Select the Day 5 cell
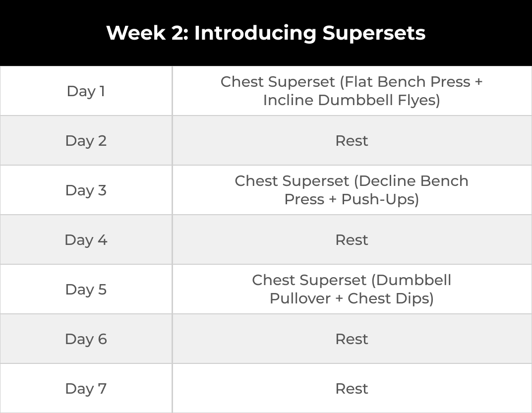The height and width of the screenshot is (413, 532). 86,290
